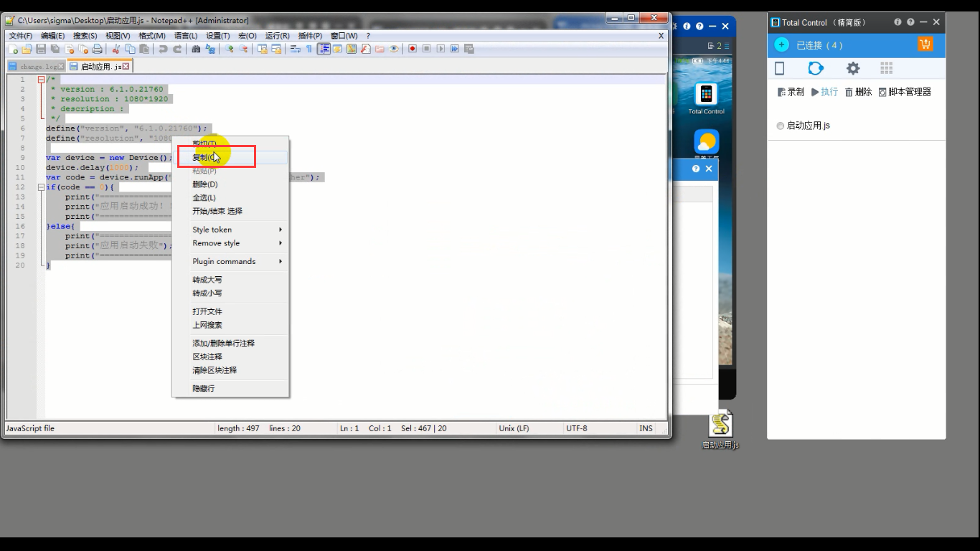Open Find with the binoculars icon

coord(196,49)
